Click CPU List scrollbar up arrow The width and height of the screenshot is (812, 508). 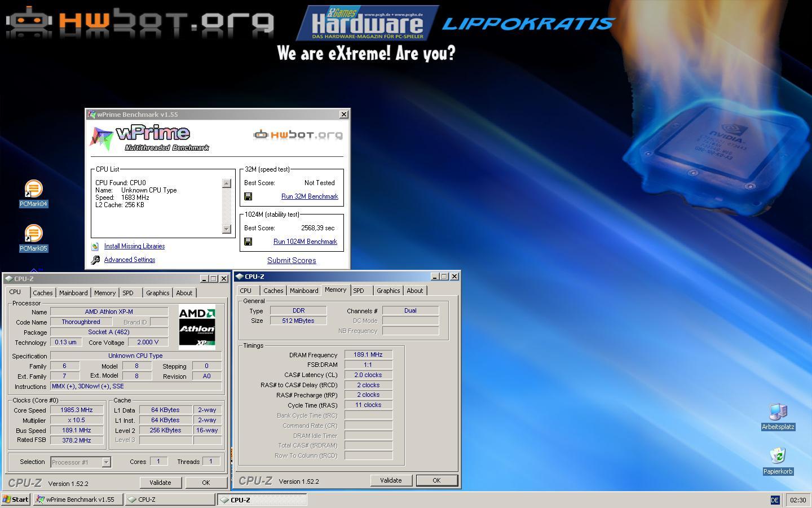pos(227,183)
